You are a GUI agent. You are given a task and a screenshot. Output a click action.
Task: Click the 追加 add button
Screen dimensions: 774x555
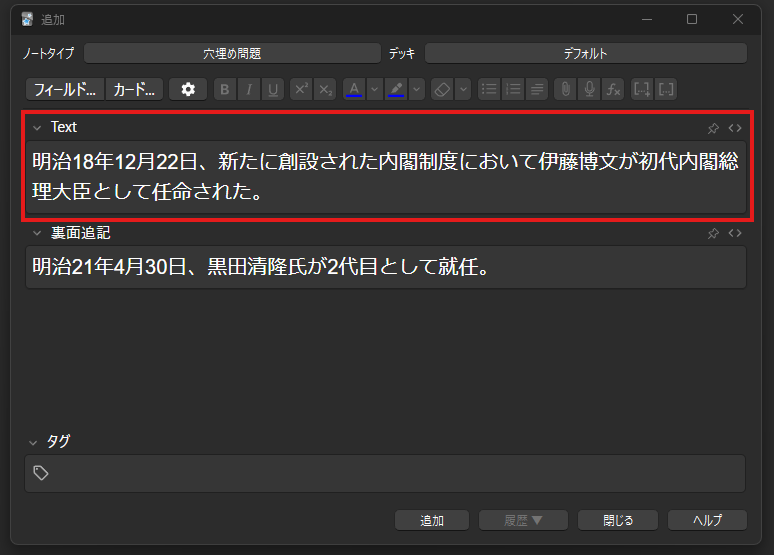point(432,520)
